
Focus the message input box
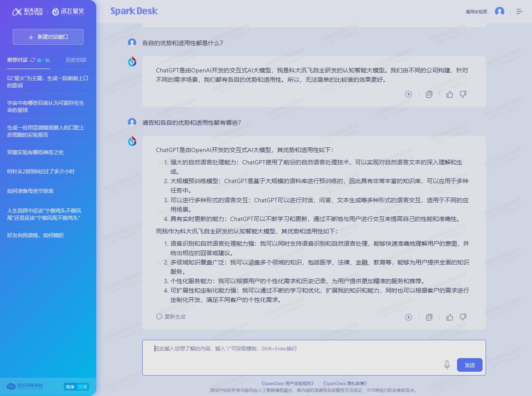click(x=314, y=357)
